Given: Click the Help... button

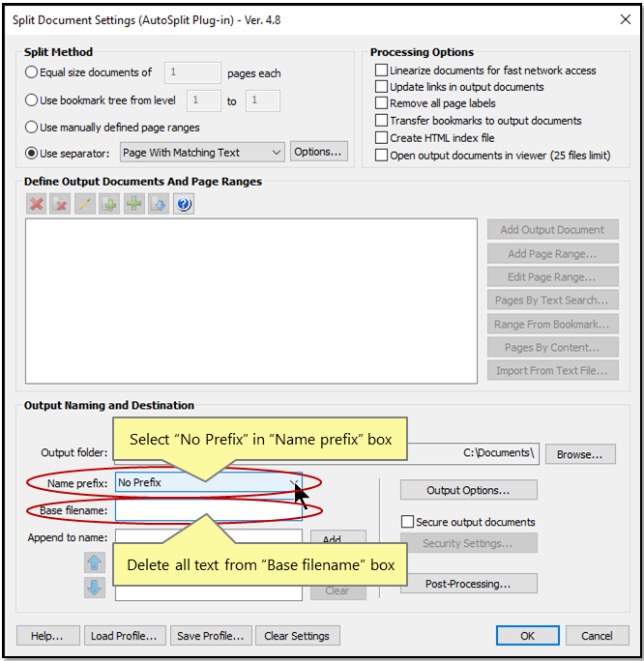Looking at the screenshot, I should pyautogui.click(x=48, y=636).
